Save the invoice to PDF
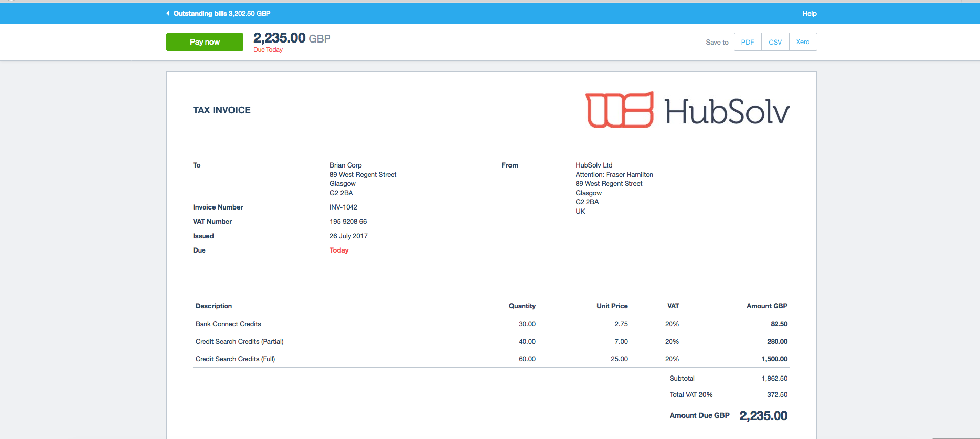Screen dimensions: 980x439 [747, 42]
